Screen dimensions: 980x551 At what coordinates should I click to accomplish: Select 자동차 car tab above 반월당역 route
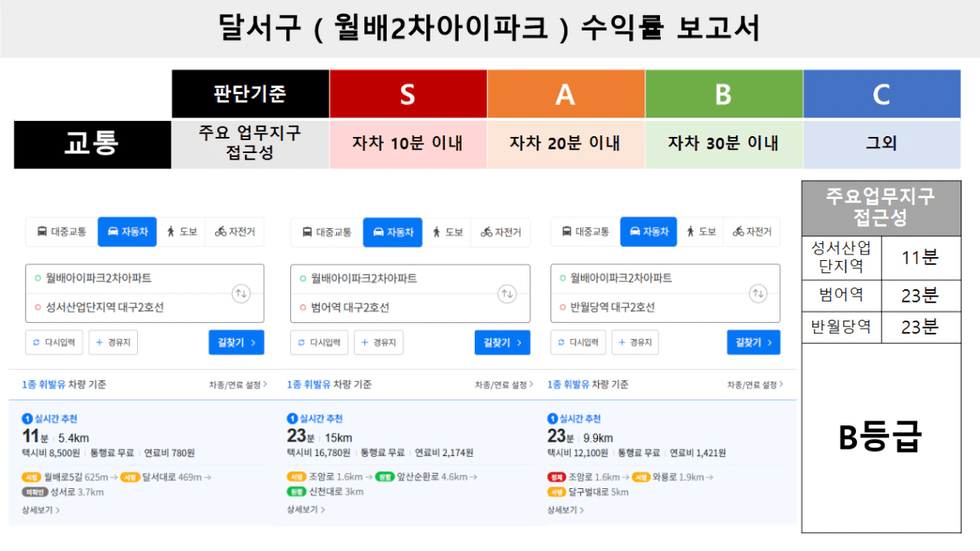pyautogui.click(x=649, y=232)
